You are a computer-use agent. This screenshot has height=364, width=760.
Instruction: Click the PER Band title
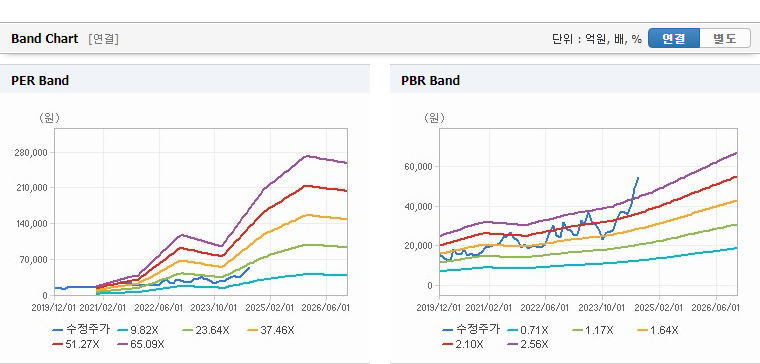point(40,80)
